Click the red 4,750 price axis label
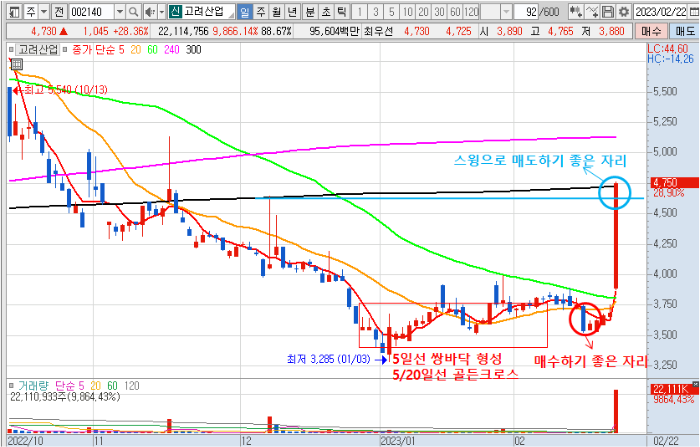The width and height of the screenshot is (700, 447). point(673,182)
